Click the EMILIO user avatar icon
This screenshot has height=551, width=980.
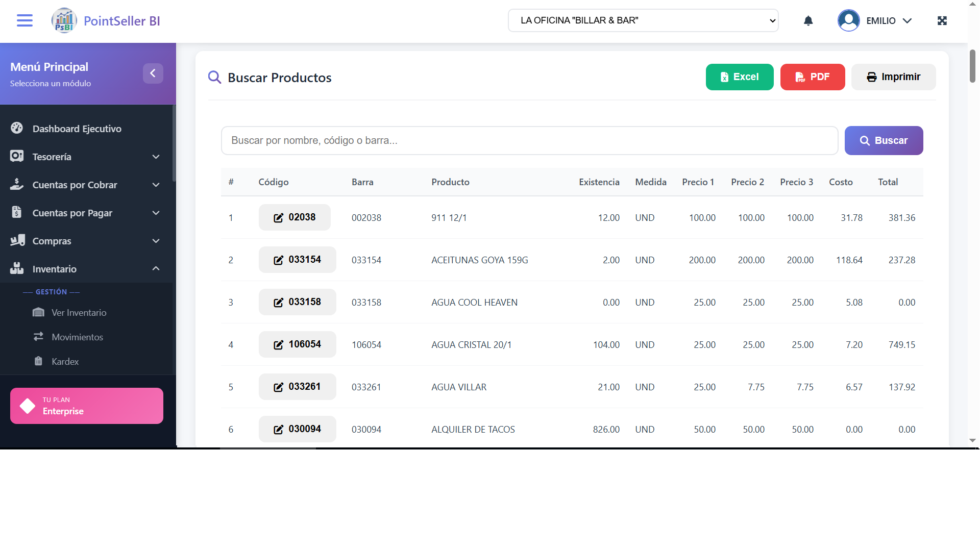[x=848, y=21]
